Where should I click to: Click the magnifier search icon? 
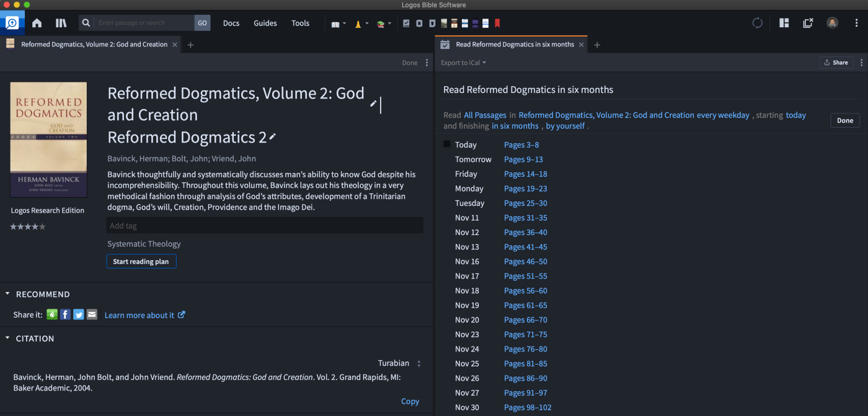[86, 23]
